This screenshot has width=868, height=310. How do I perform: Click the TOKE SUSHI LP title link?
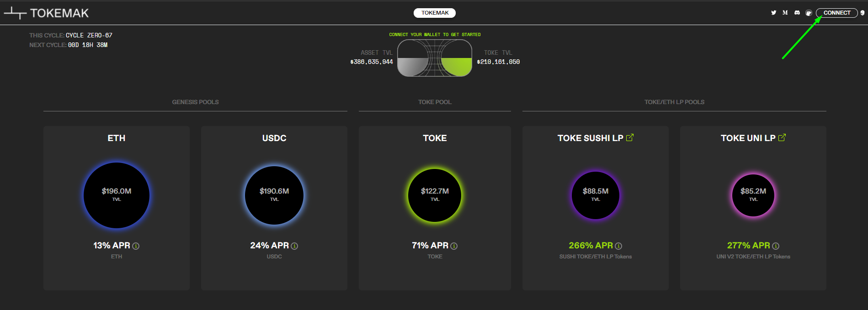[590, 138]
